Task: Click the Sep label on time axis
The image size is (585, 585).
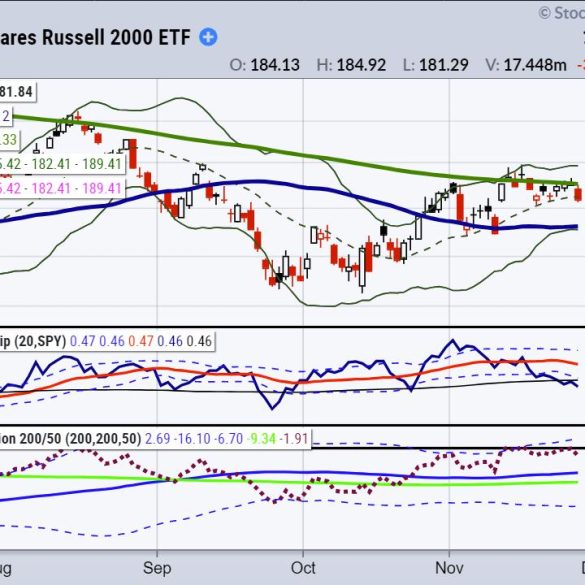Action: 157,568
